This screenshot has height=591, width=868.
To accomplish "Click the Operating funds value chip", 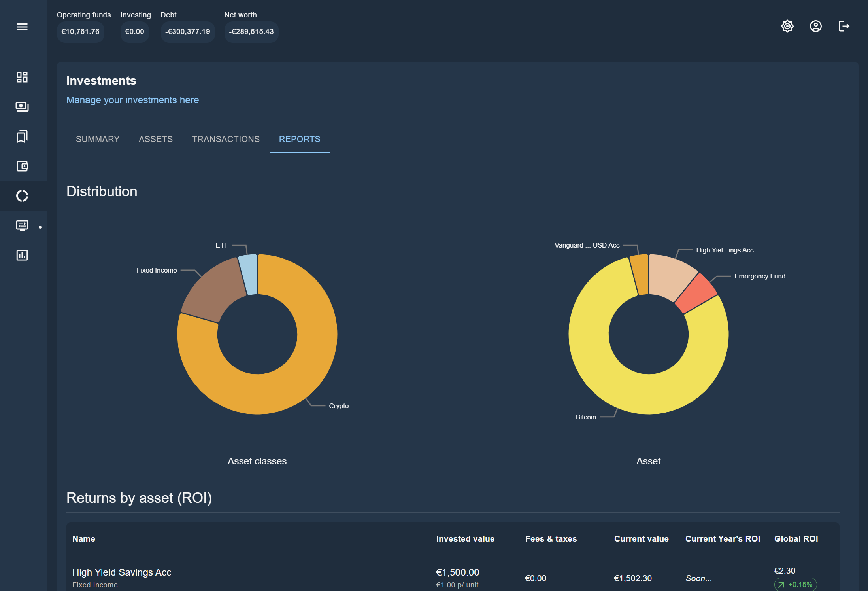I will pyautogui.click(x=80, y=32).
